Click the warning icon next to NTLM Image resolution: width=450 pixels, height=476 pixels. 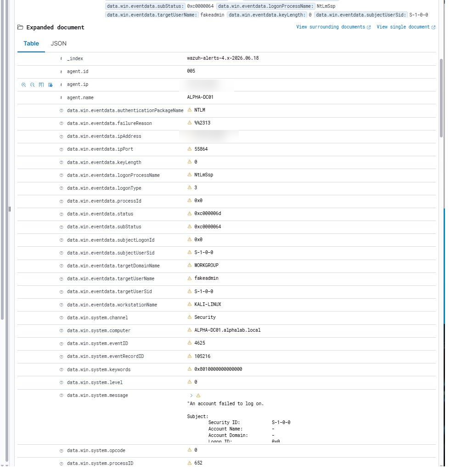coord(190,110)
